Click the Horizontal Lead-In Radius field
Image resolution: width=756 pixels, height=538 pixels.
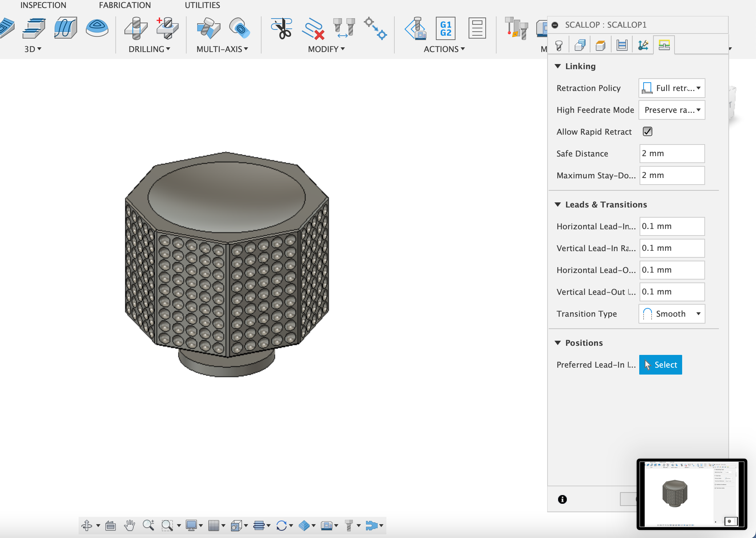pyautogui.click(x=672, y=226)
